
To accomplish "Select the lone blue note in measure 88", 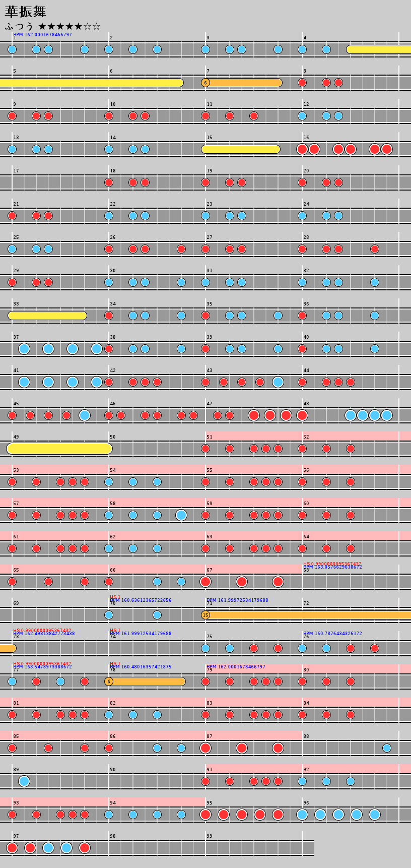I will click(386, 748).
